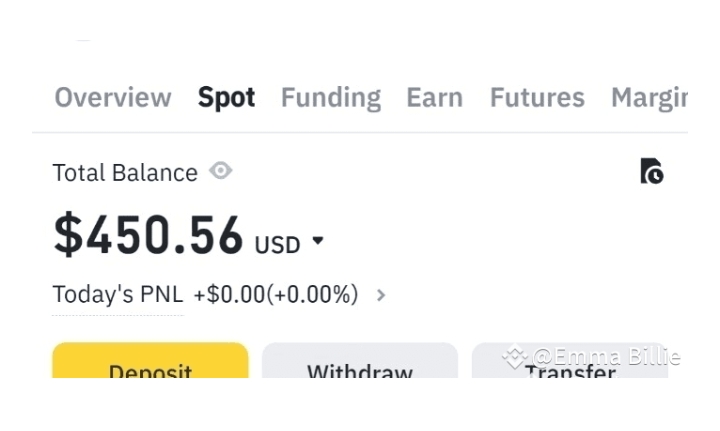Click the +$0.00(+0.00%) PNL value
720x431 pixels.
tap(276, 295)
